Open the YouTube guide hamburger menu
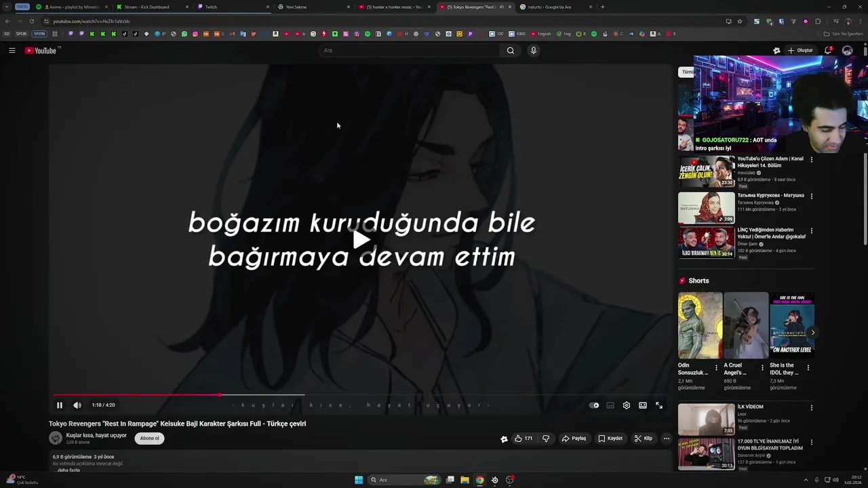The image size is (868, 488). (12, 50)
